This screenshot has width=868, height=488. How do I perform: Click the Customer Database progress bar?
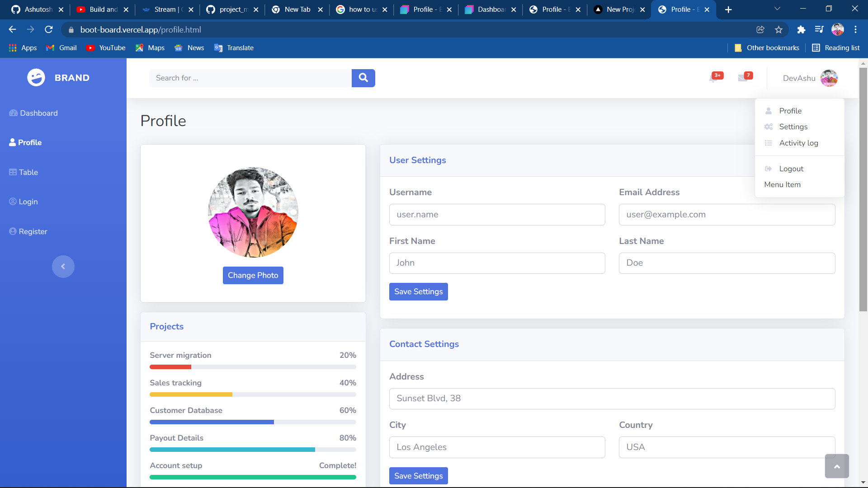coord(253,422)
